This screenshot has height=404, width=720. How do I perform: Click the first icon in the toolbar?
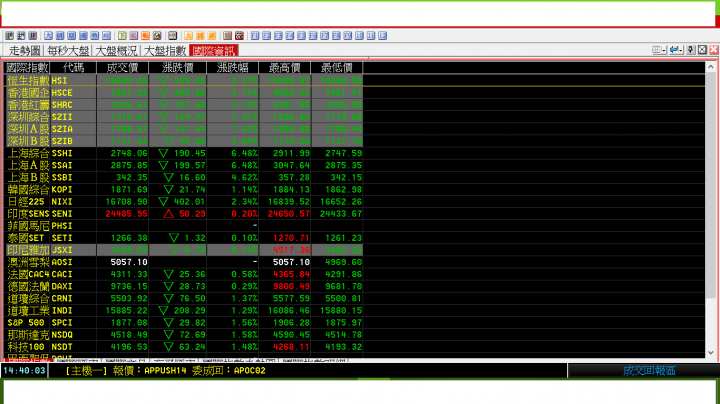[9, 36]
